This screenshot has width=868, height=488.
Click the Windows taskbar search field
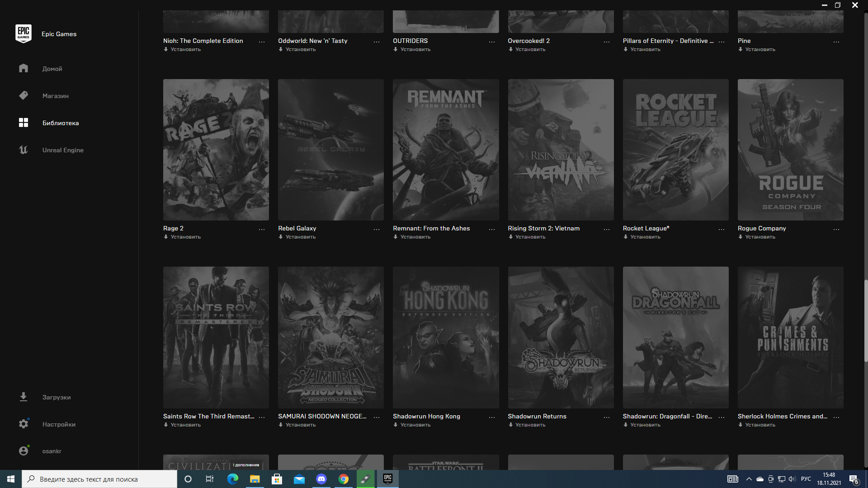(x=99, y=479)
